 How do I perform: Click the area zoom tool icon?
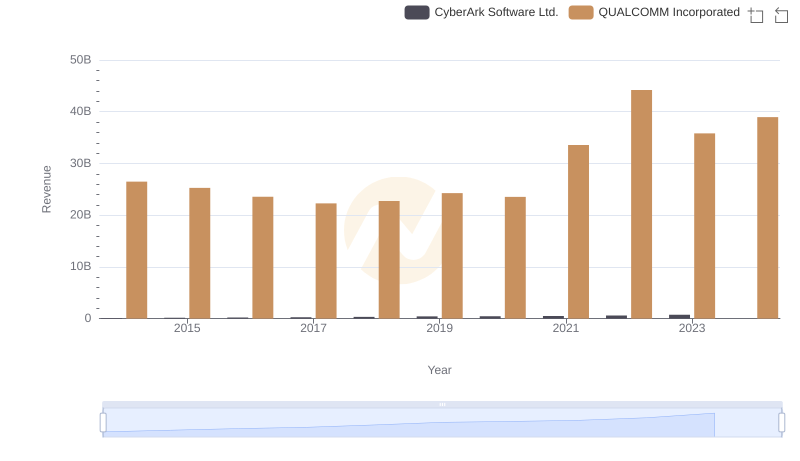coord(756,15)
